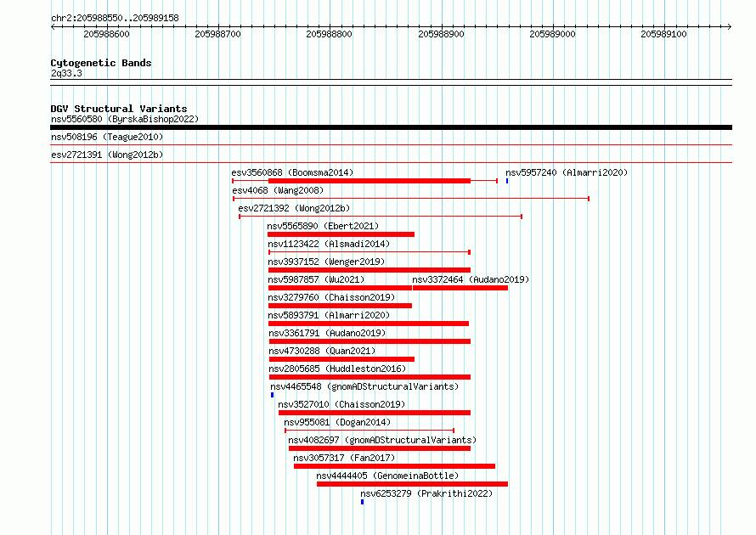Viewport: 756px width, 535px height.
Task: Open nsv4730288 (Quan2021) label
Action: (x=322, y=351)
